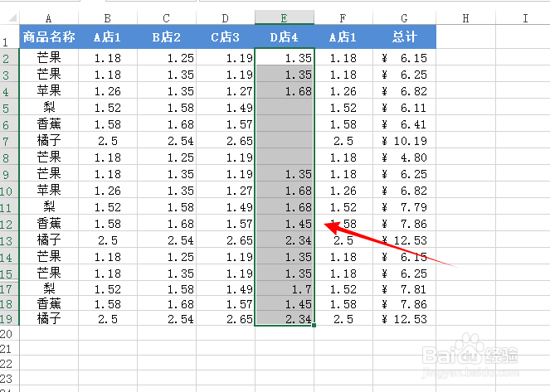Select row 8 header number
The height and width of the screenshot is (392, 550).
click(9, 157)
